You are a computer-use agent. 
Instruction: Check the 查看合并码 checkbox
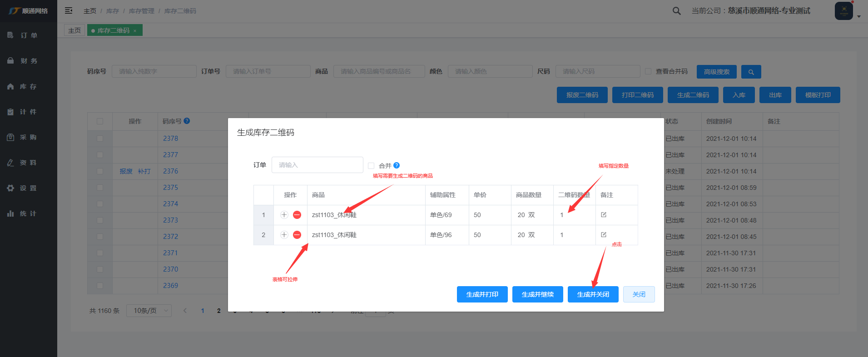tap(648, 71)
